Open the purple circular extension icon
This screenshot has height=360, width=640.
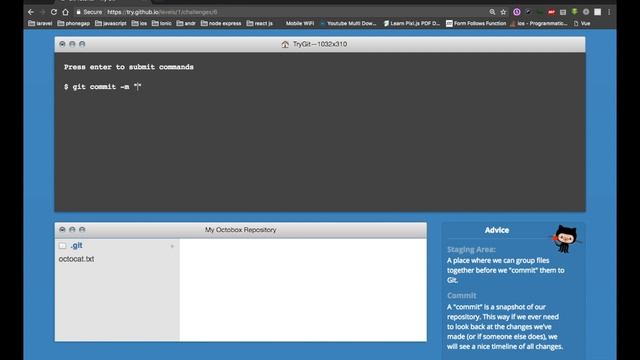point(517,12)
